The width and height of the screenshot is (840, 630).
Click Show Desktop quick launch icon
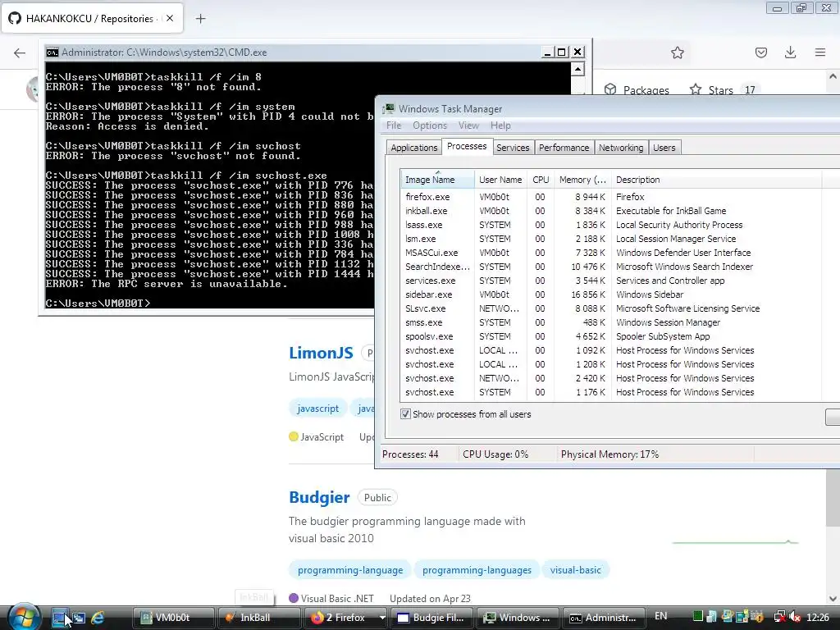pos(59,618)
